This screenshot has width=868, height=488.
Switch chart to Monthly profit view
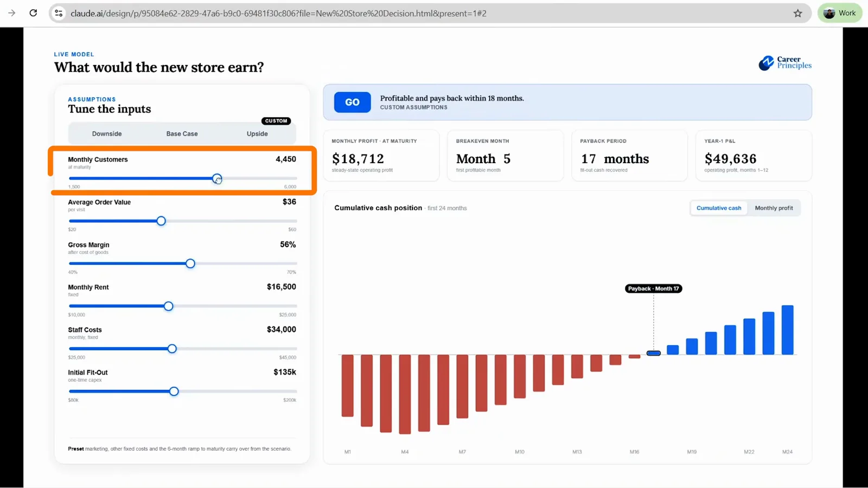774,208
